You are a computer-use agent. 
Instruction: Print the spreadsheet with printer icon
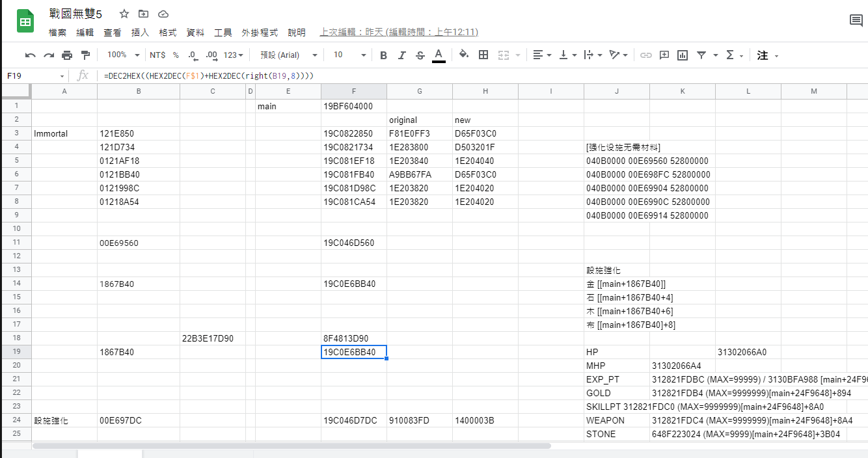(67, 55)
